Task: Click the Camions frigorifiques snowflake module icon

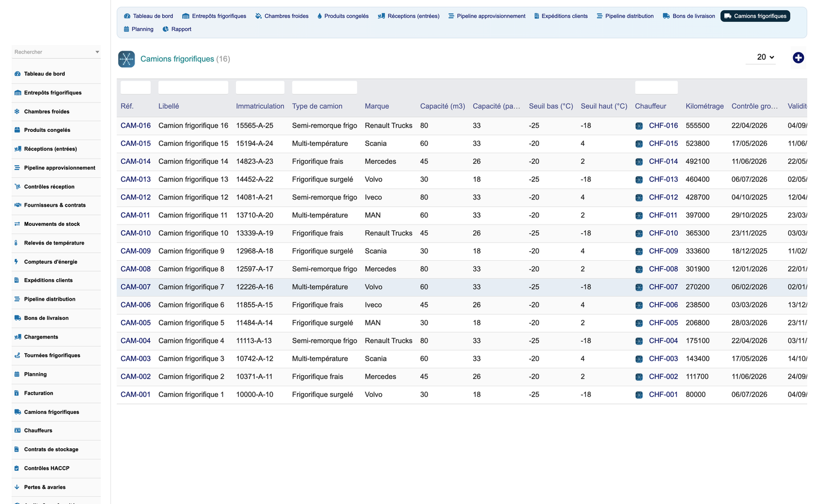Action: (127, 59)
